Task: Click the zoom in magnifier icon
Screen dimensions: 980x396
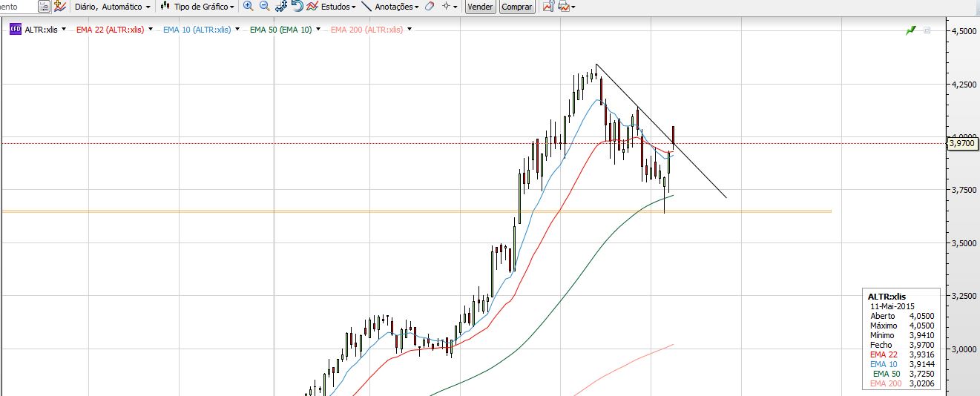Action: click(249, 6)
